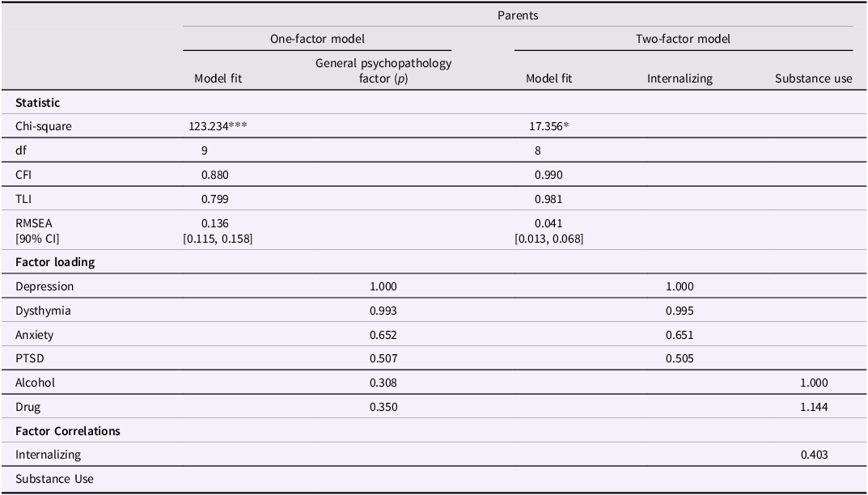
Task: Select the One-factor model column heading
Action: (317, 39)
